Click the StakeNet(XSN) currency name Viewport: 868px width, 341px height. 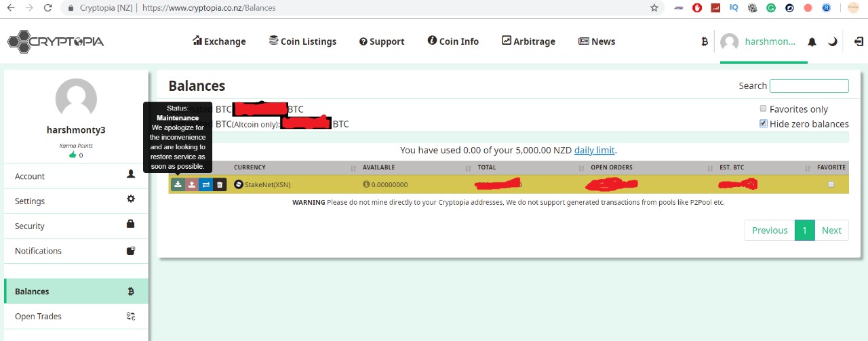click(x=269, y=184)
